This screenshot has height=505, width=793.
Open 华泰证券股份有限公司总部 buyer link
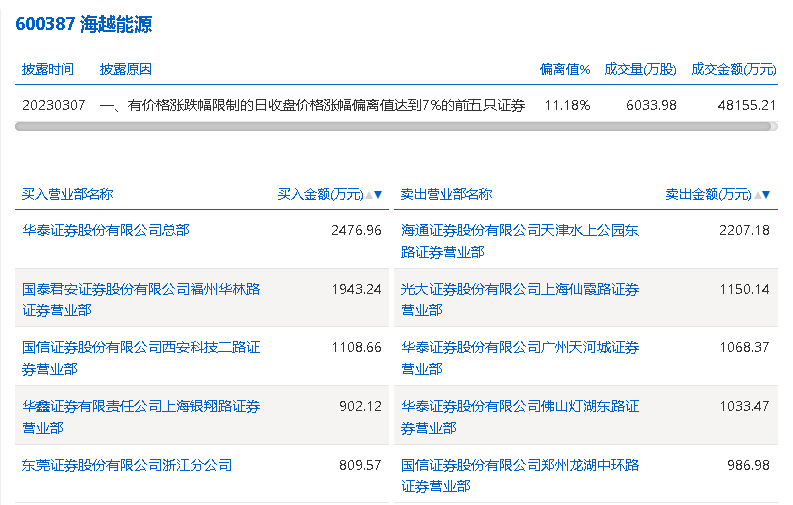point(106,230)
